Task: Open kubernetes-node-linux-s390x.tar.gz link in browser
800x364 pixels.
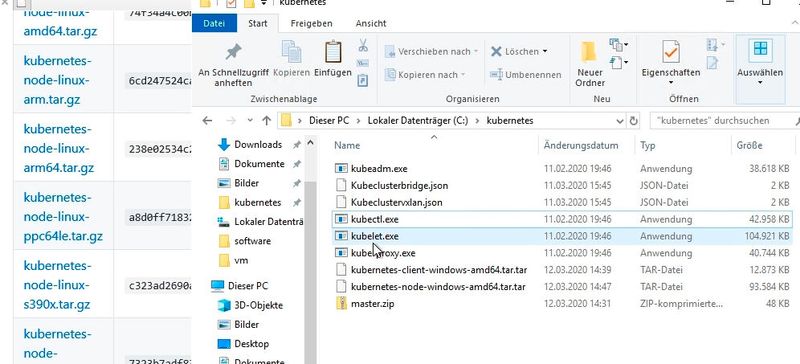Action: click(57, 285)
